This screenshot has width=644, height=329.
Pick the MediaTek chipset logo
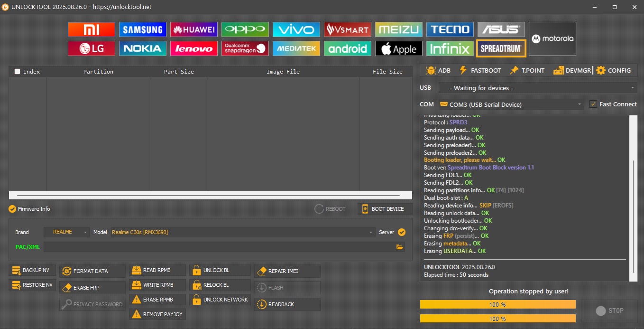pos(296,48)
